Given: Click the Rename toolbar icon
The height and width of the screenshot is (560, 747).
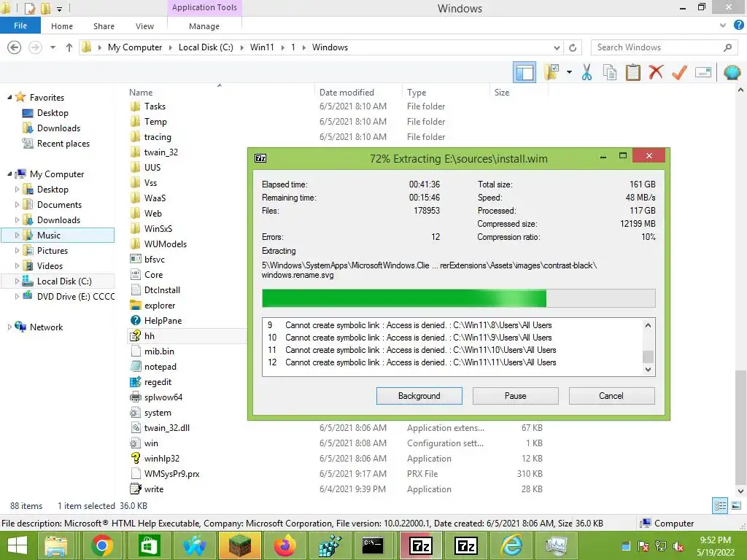Looking at the screenshot, I should point(703,72).
